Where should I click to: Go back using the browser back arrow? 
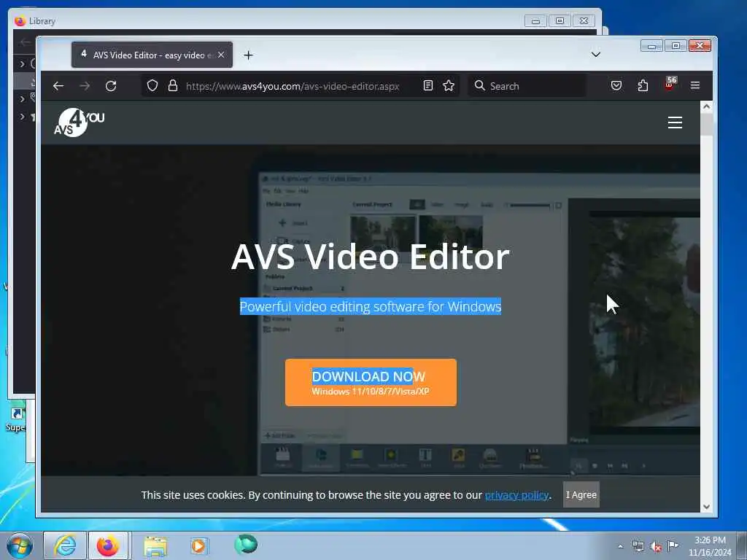pos(58,86)
